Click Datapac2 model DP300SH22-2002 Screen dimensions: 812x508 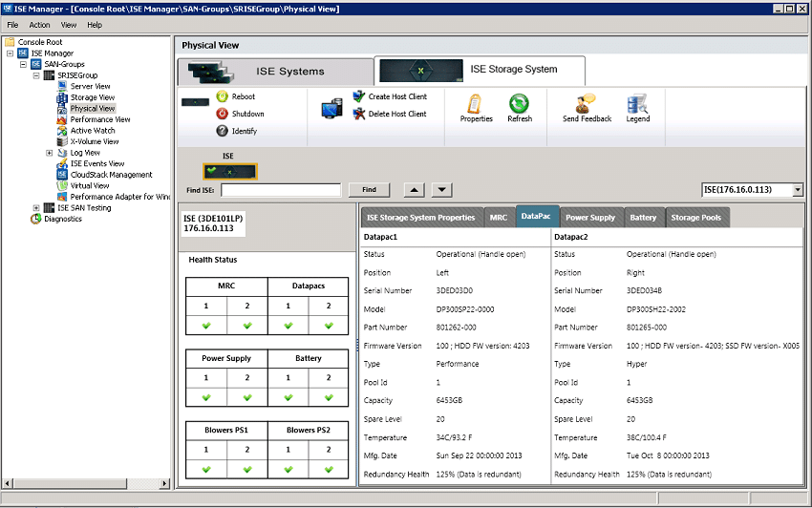pyautogui.click(x=655, y=309)
